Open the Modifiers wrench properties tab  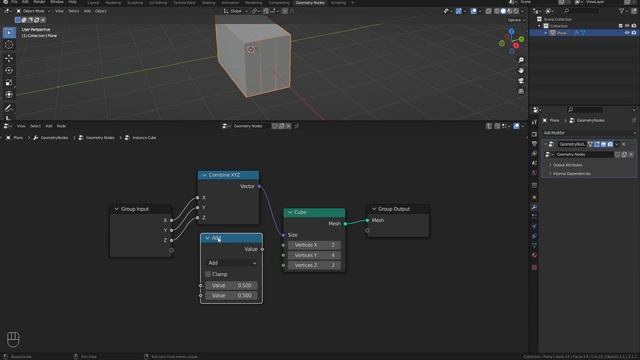point(534,207)
